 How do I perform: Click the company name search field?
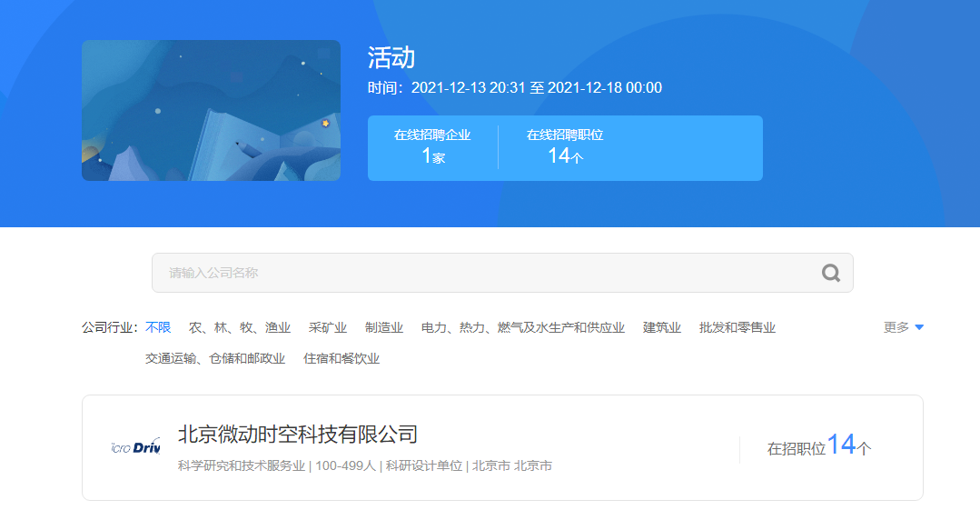coord(502,273)
